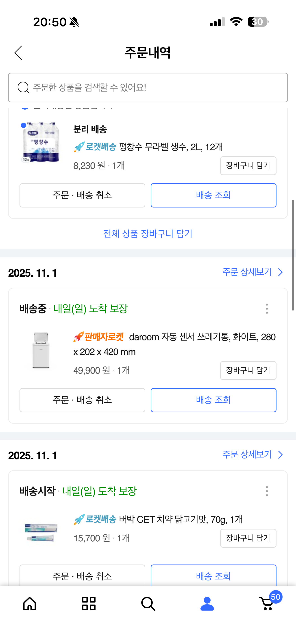Add 평창수 water to cart with 장바구니 담기
The height and width of the screenshot is (644, 296).
tap(248, 165)
